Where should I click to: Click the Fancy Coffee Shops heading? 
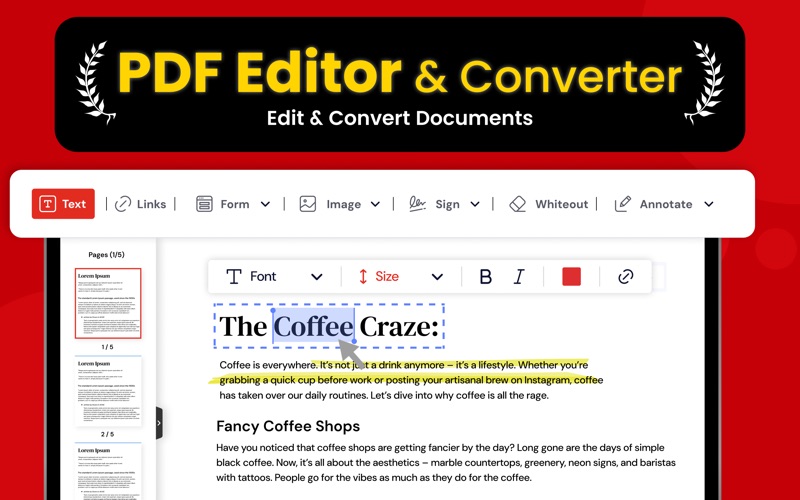(x=288, y=426)
